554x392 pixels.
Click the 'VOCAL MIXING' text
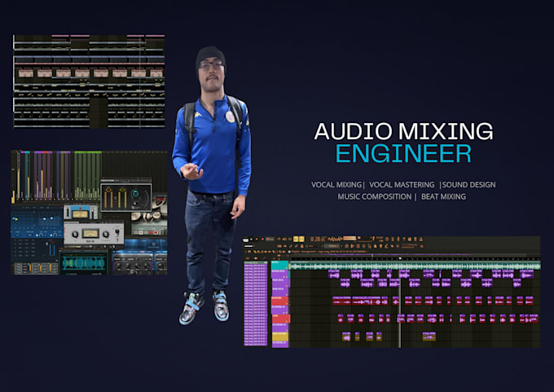point(336,184)
